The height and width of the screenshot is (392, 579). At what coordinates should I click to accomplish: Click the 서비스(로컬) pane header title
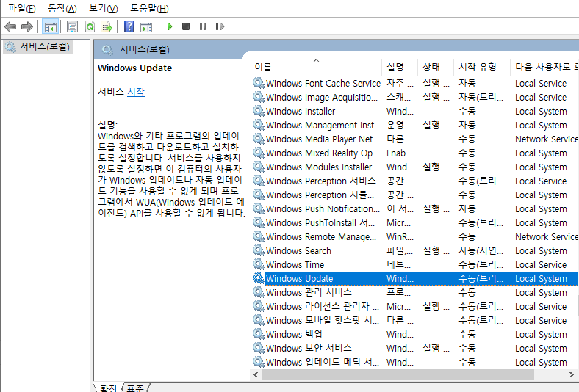(144, 50)
